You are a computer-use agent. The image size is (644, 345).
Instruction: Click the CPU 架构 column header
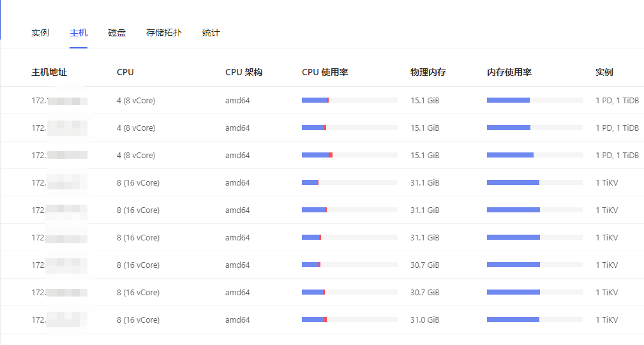[x=244, y=72]
